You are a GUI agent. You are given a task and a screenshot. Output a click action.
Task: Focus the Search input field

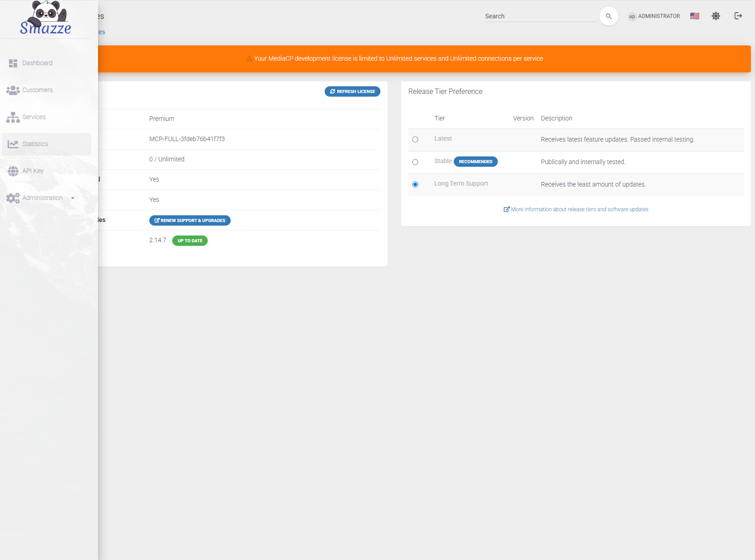point(541,16)
